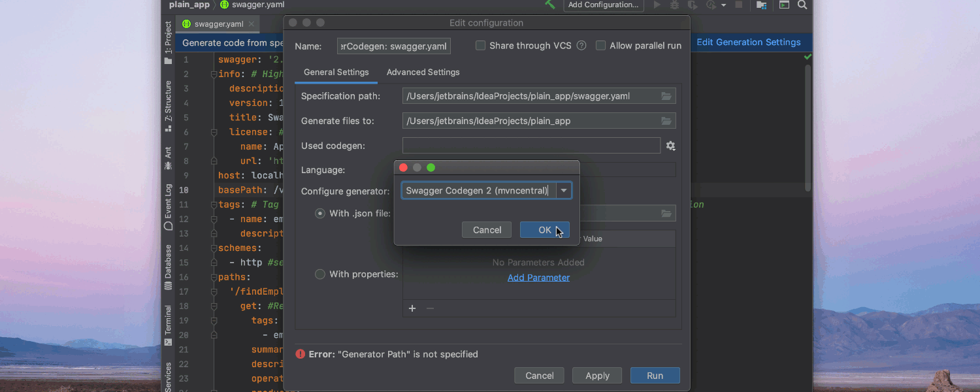Viewport: 980px width, 392px height.
Task: Click Cancel at bottom of Edit configuration
Action: (x=540, y=376)
